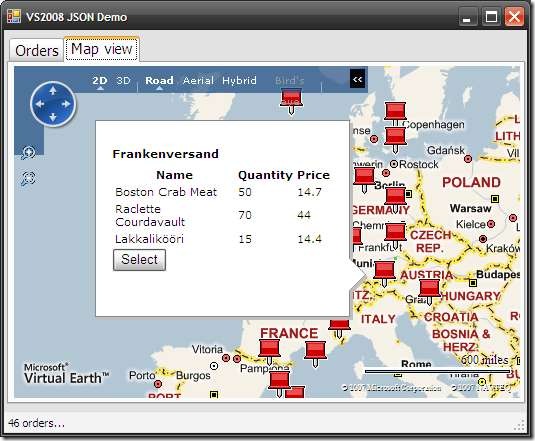Click the Porto city label on the map

point(142,376)
